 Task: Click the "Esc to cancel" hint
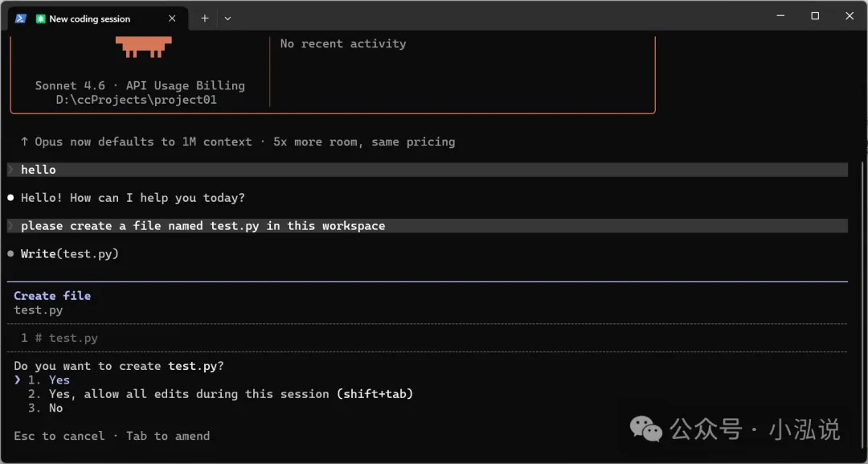coord(59,436)
